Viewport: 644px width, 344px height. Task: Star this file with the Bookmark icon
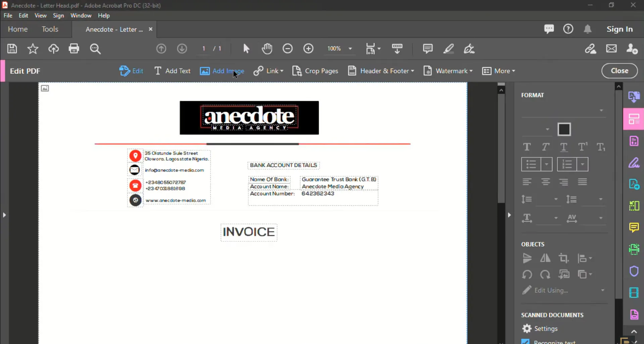click(33, 49)
